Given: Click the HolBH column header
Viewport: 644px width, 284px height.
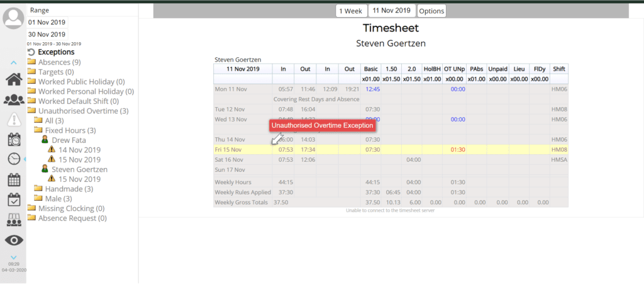Looking at the screenshot, I should pos(431,69).
